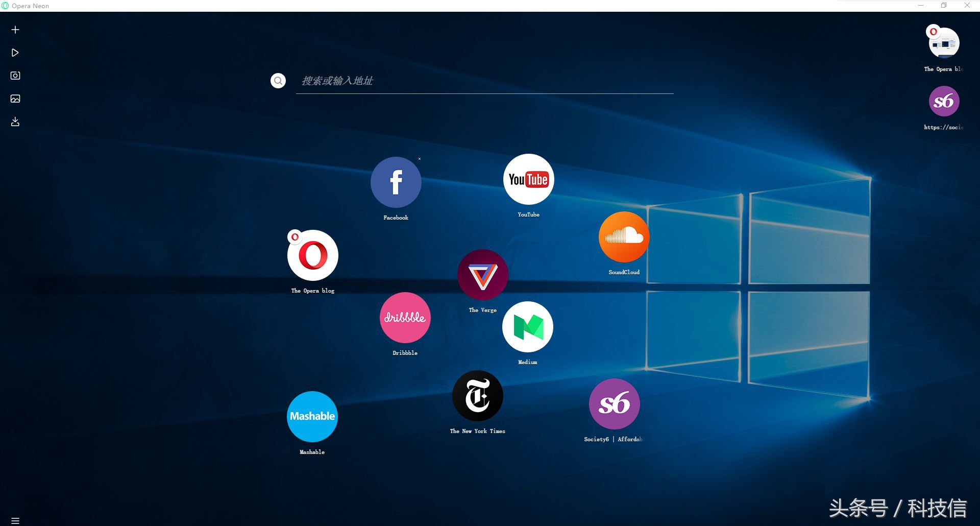Open the Medium speed dial bubble
The image size is (980, 526).
tap(528, 327)
